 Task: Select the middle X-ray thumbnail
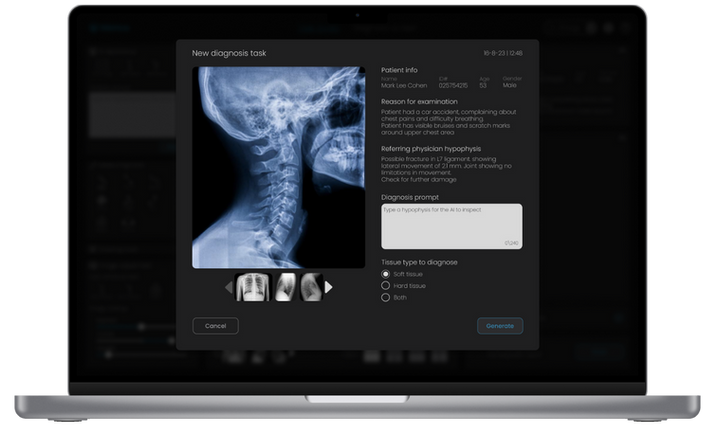point(286,287)
